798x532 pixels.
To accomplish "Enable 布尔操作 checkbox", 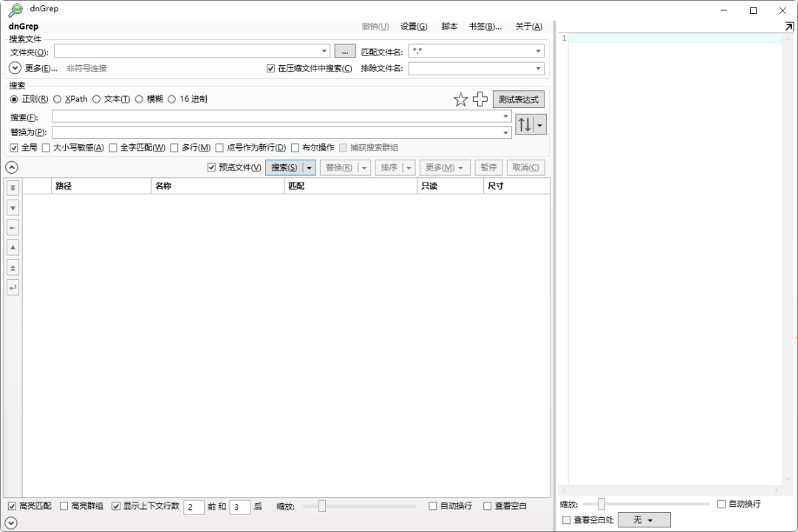I will (295, 148).
